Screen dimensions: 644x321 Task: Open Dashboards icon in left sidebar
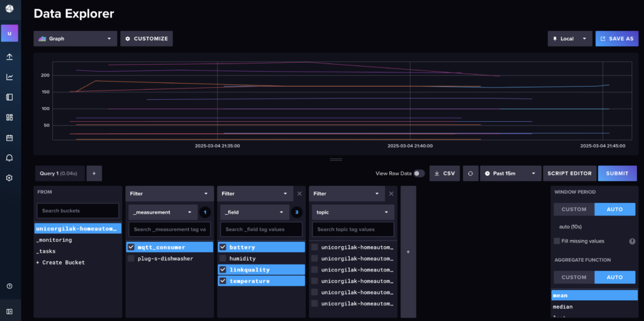tap(9, 117)
